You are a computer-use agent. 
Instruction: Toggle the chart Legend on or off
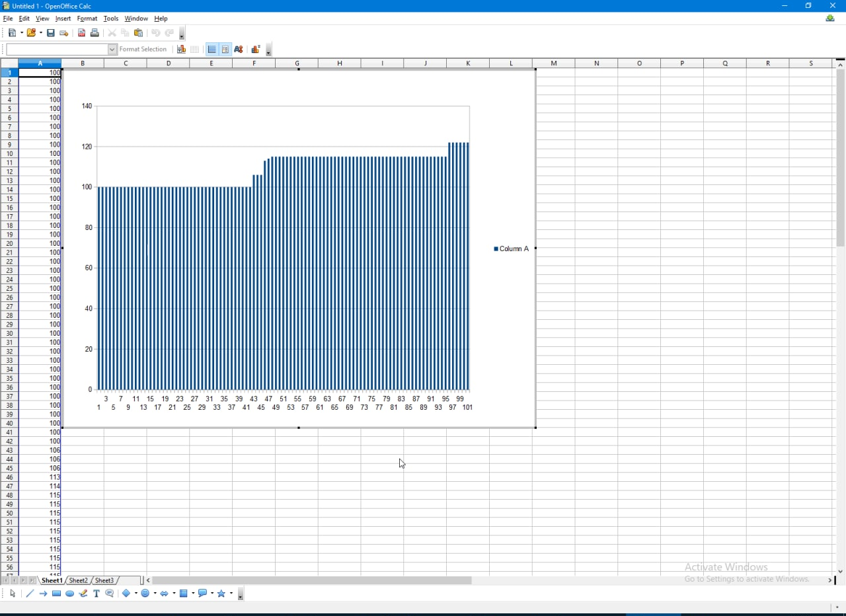click(225, 50)
